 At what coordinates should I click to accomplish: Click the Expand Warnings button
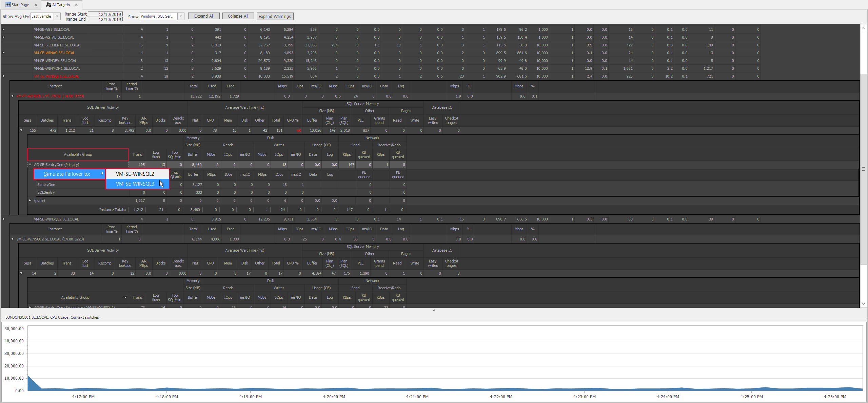pos(275,16)
